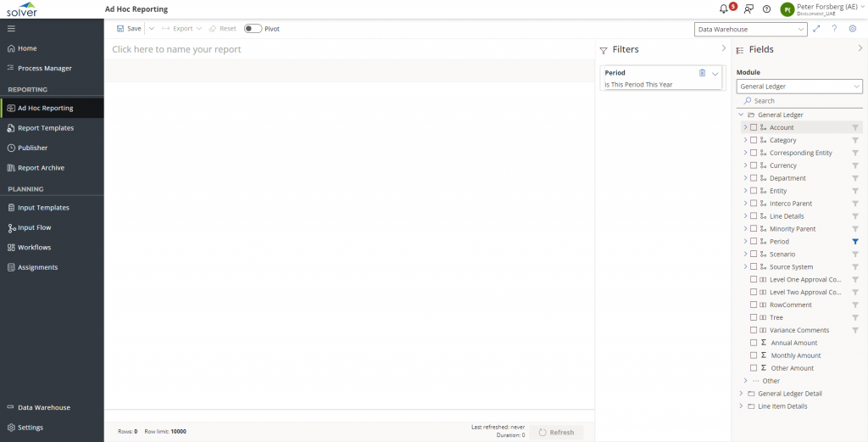868x442 pixels.
Task: Check the Scenario field checkbox
Action: (754, 255)
